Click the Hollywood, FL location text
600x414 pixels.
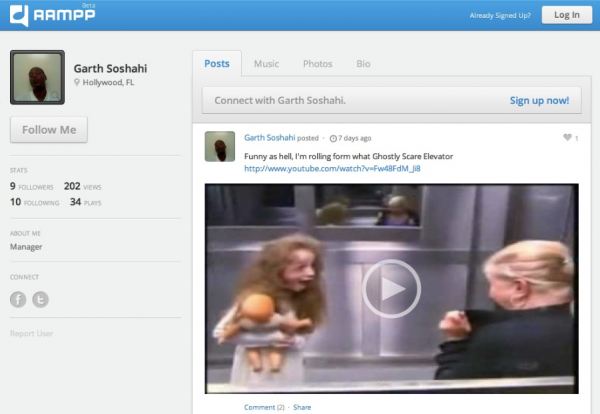[108, 82]
